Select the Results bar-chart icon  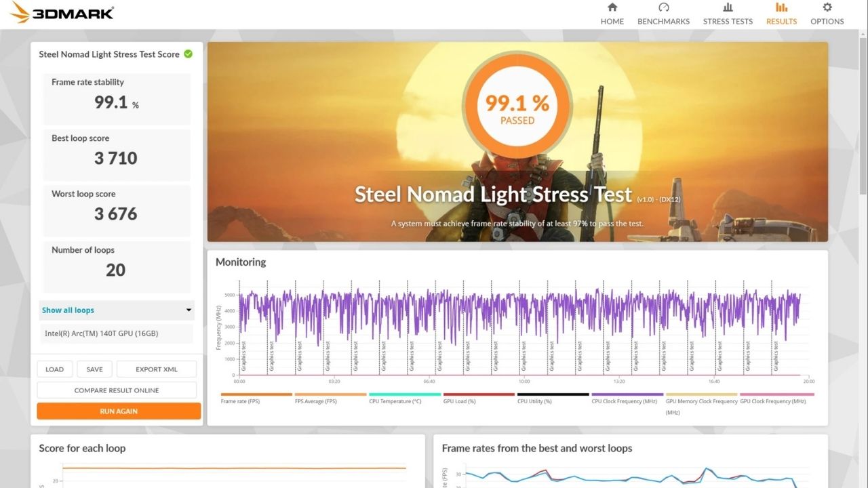[781, 7]
